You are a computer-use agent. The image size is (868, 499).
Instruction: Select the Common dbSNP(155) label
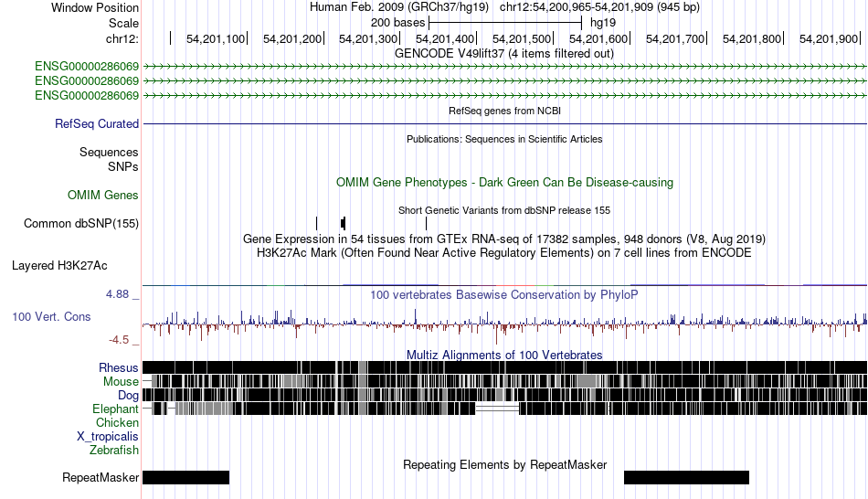pos(80,223)
